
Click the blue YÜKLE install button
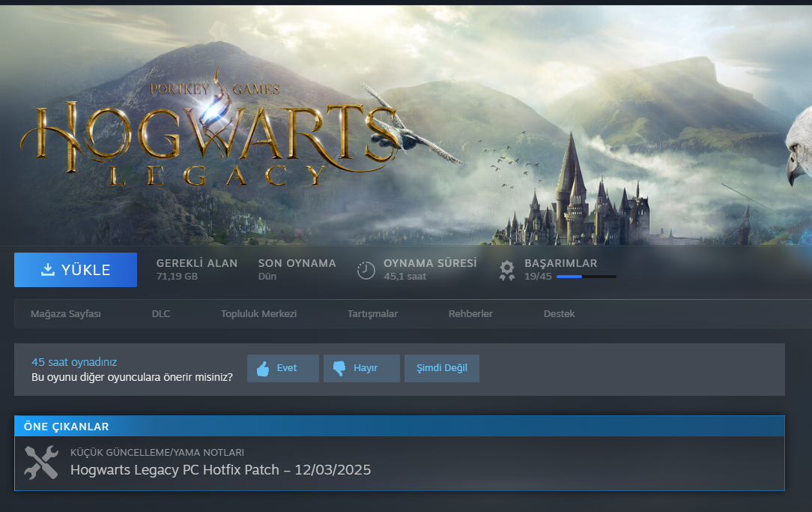[x=76, y=269]
